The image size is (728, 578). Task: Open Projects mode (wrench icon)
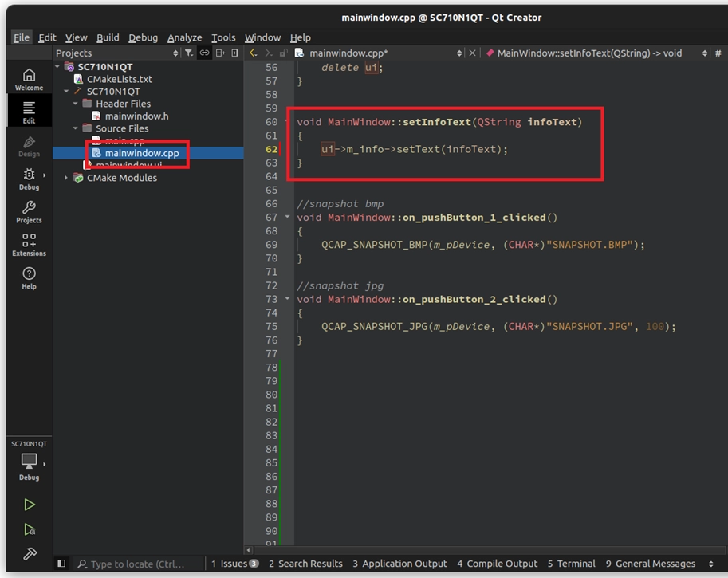tap(29, 212)
